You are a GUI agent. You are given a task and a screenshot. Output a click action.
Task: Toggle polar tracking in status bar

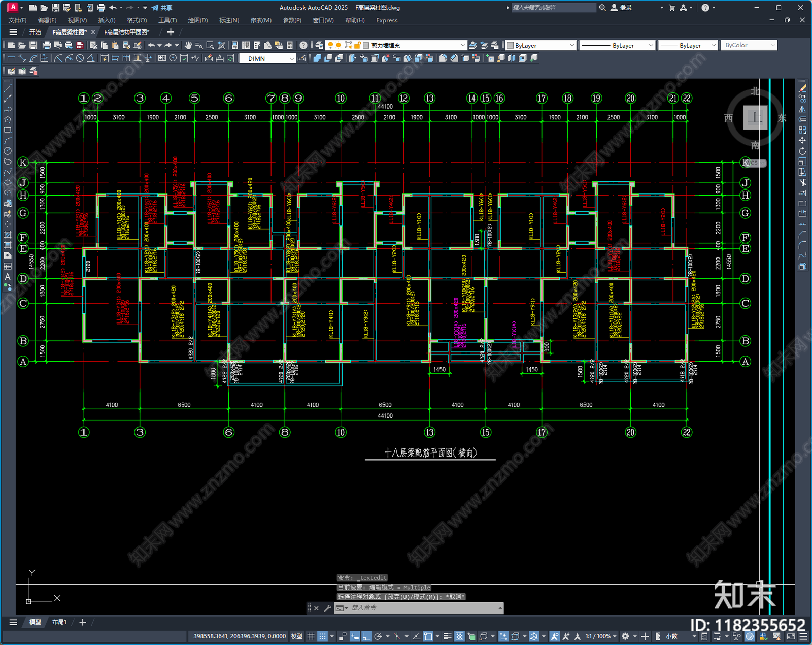pos(378,636)
